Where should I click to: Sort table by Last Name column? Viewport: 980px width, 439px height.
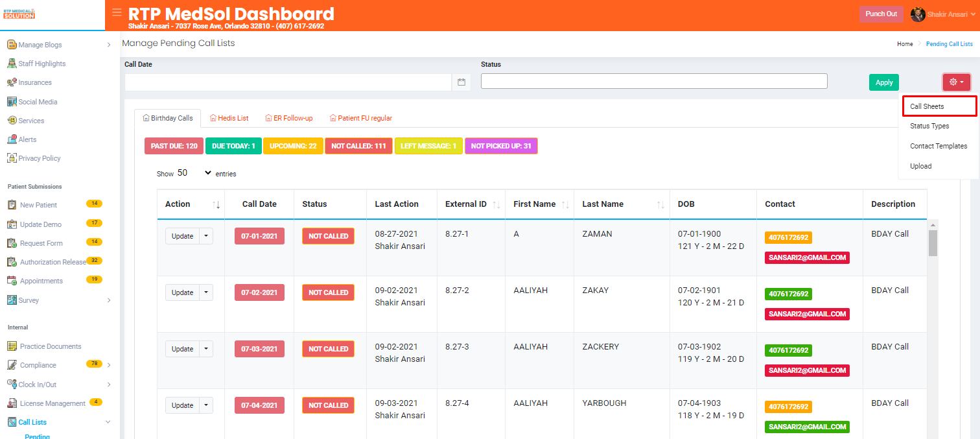[x=661, y=204]
